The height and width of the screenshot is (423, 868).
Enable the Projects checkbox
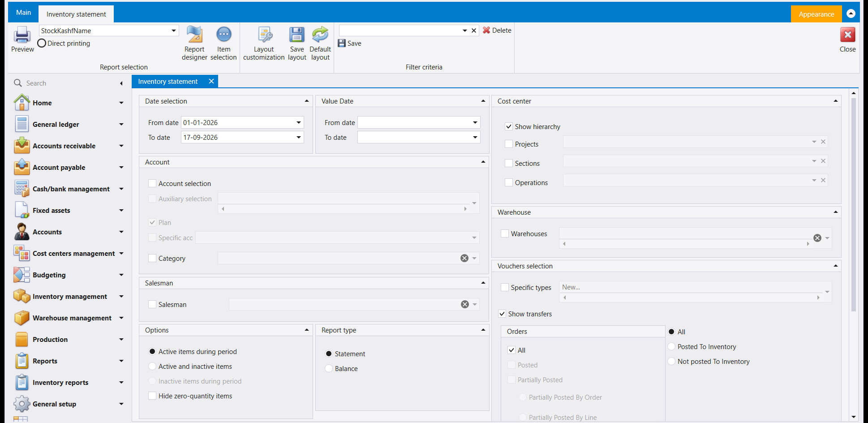tap(509, 144)
